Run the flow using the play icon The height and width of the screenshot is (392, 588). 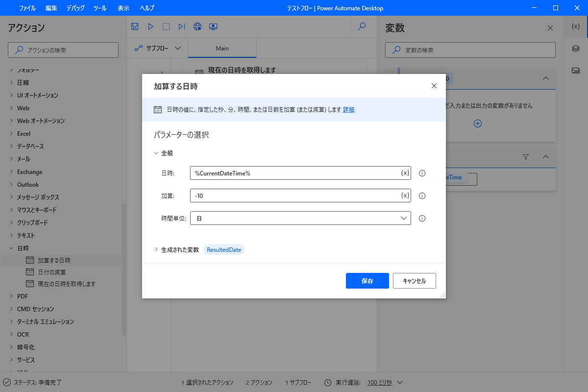point(150,26)
